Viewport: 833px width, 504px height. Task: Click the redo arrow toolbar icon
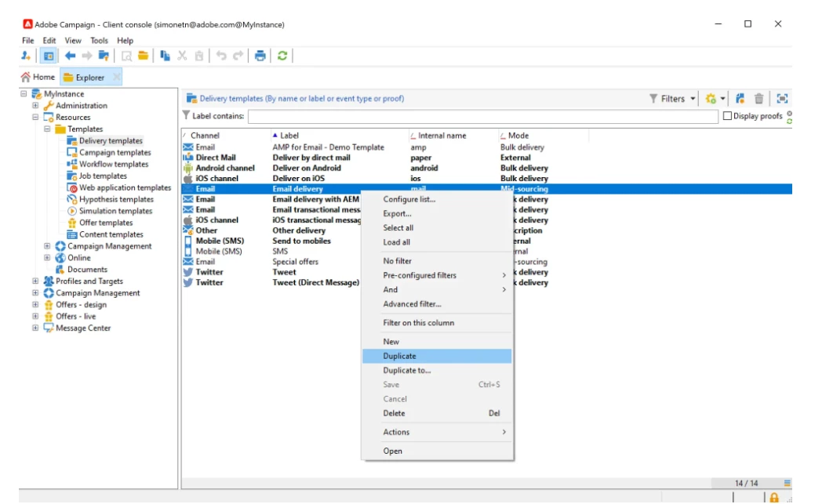click(x=238, y=56)
